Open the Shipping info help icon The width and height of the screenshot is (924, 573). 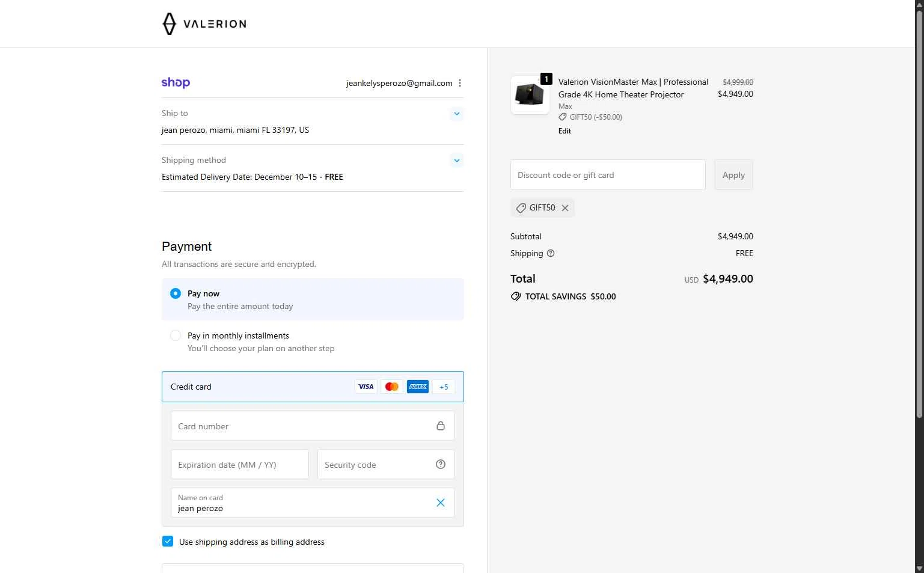[551, 253]
